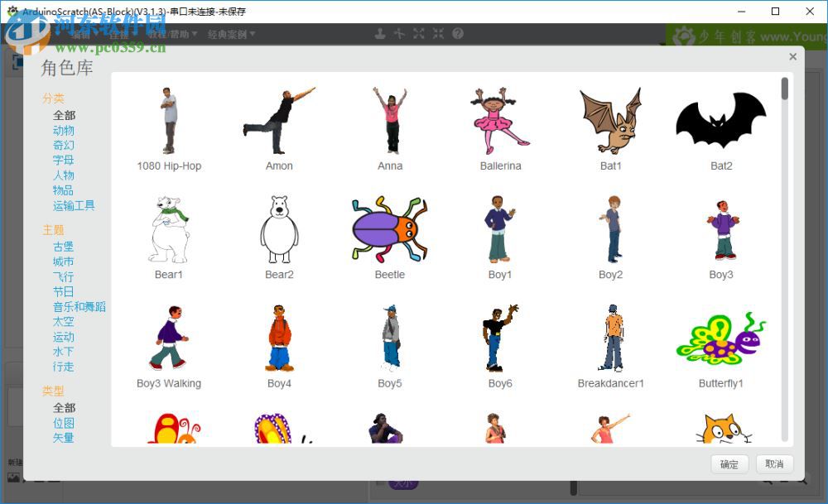Close the sprite library dialog
Viewport: 828px width, 504px height.
(792, 56)
